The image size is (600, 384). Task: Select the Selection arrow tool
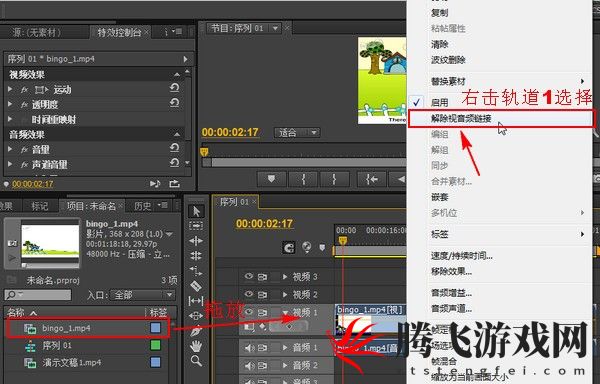tap(196, 211)
